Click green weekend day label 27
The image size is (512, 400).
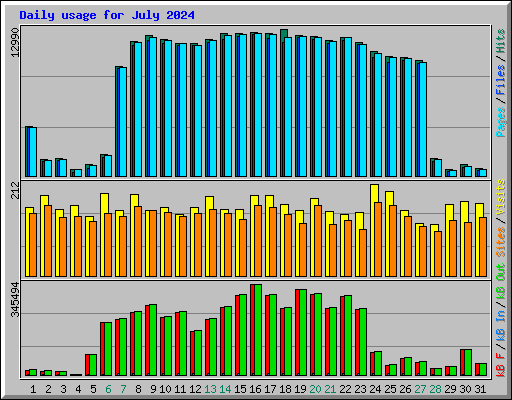pyautogui.click(x=420, y=389)
